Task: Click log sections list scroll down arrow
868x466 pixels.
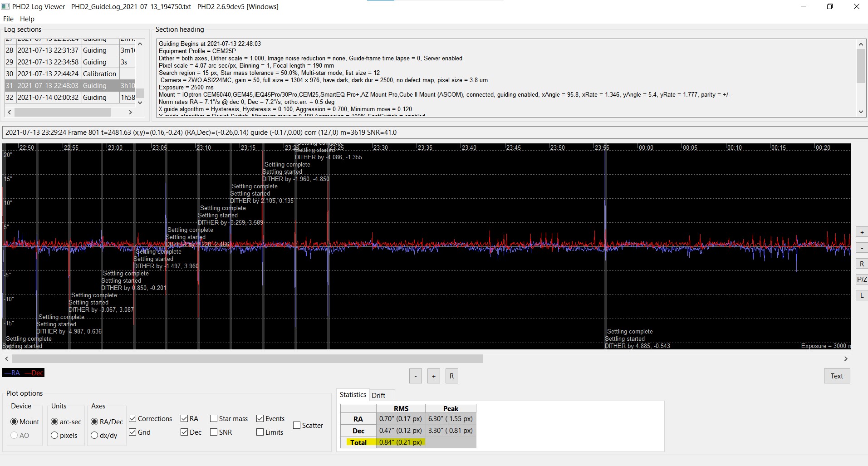Action: pyautogui.click(x=140, y=103)
